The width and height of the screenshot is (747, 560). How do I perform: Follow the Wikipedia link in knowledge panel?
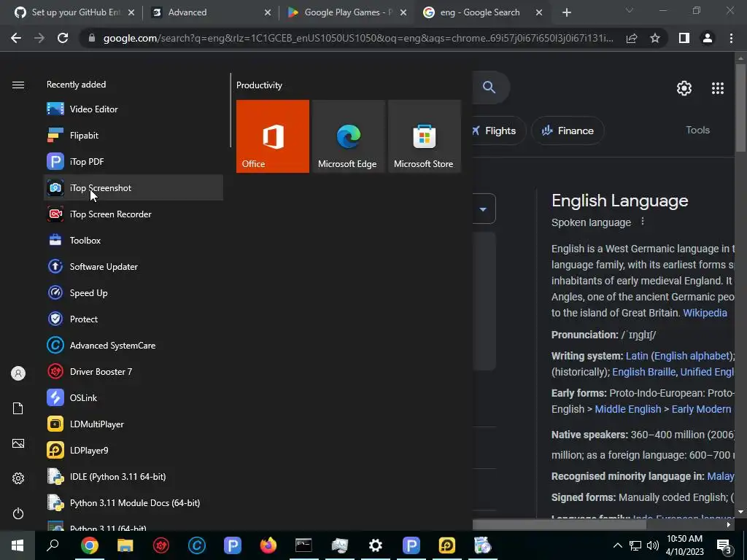[x=705, y=313]
